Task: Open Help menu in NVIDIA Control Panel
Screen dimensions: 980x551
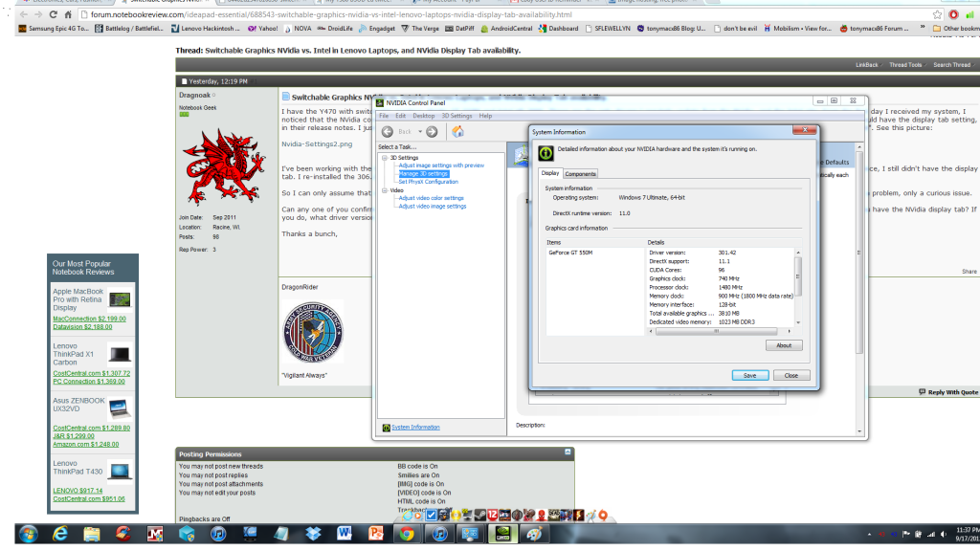Action: pos(485,116)
